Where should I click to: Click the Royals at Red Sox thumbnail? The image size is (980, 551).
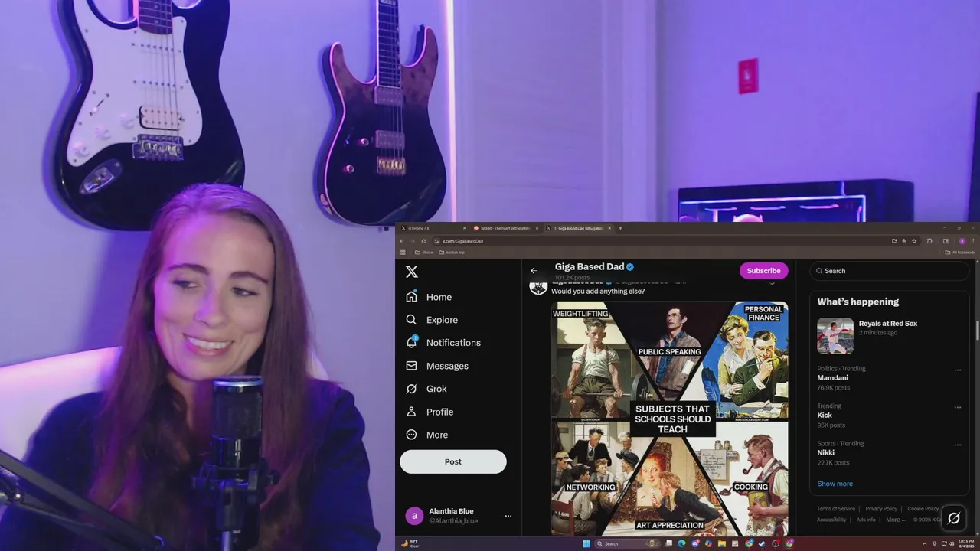coord(835,336)
